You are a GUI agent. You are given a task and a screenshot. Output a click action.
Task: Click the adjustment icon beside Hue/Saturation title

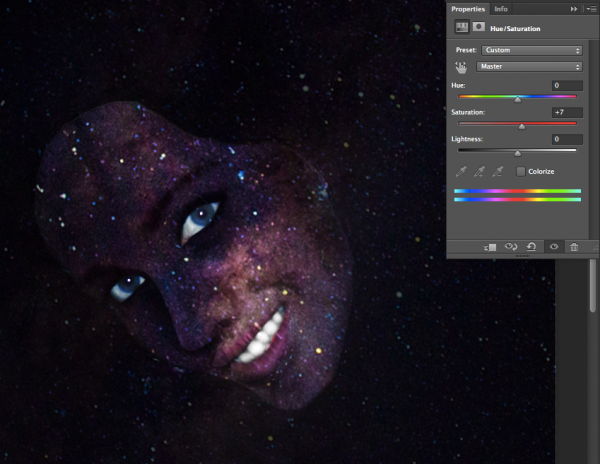tap(461, 28)
